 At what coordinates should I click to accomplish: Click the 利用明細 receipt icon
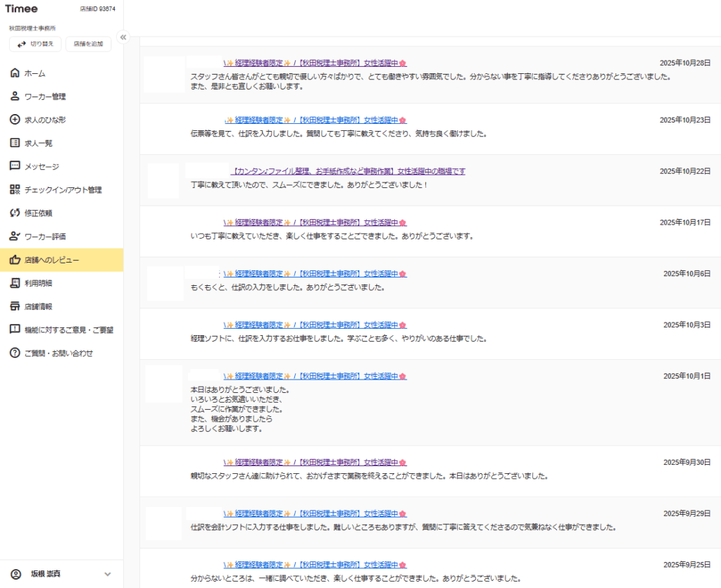pos(15,283)
